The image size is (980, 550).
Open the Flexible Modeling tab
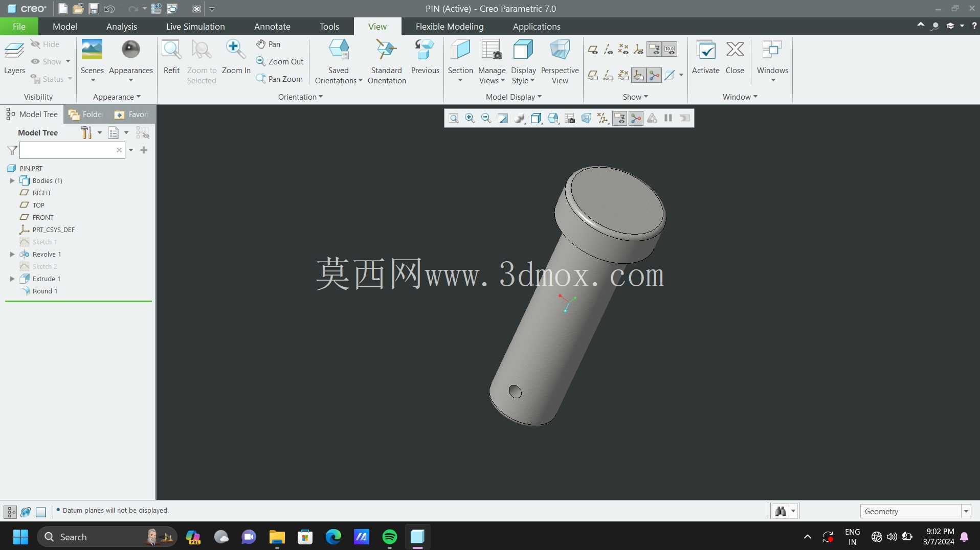tap(450, 27)
